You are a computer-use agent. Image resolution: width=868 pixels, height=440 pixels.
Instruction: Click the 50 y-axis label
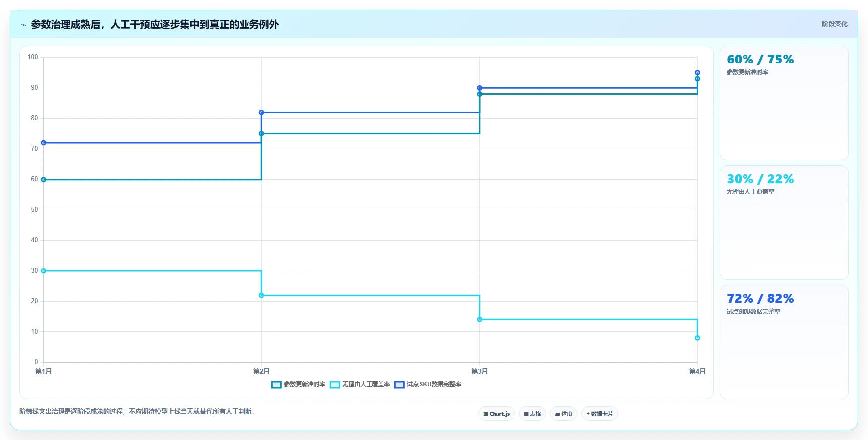click(34, 210)
